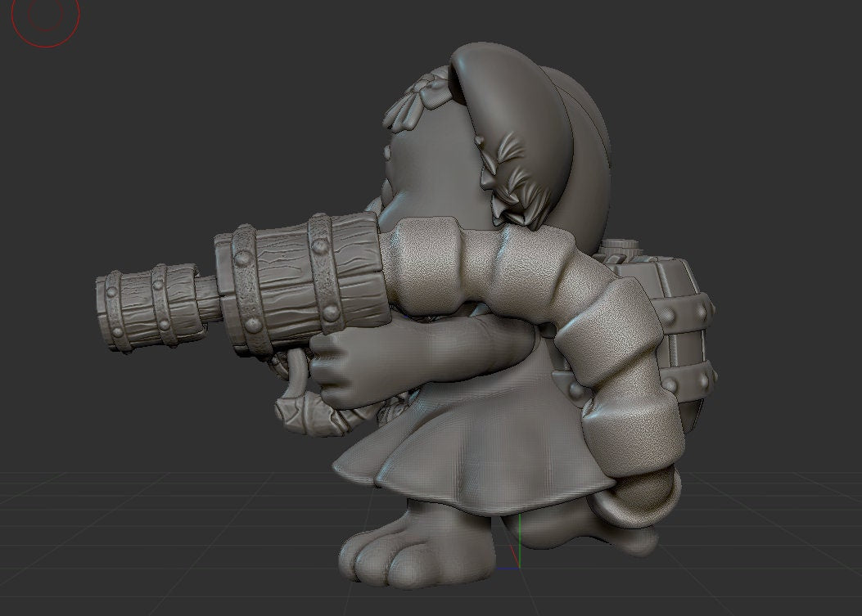Image resolution: width=862 pixels, height=616 pixels.
Task: Select the riveted backpack tank
Action: pyautogui.click(x=684, y=327)
